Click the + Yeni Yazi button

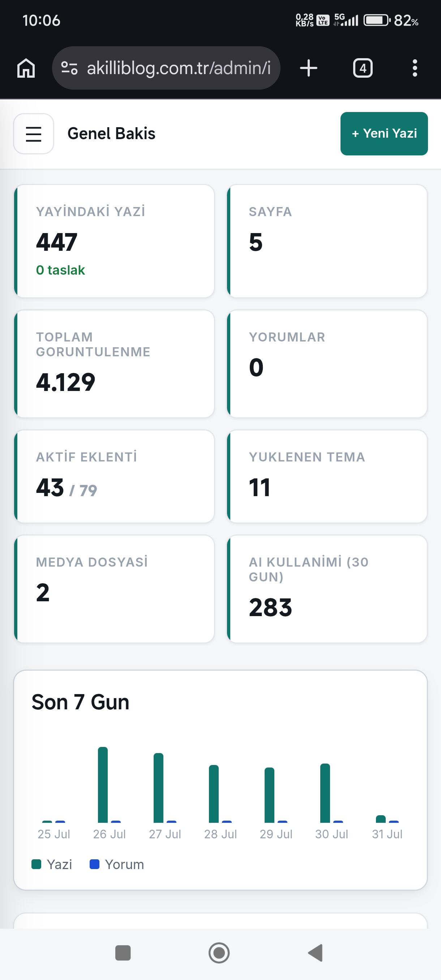[x=384, y=134]
